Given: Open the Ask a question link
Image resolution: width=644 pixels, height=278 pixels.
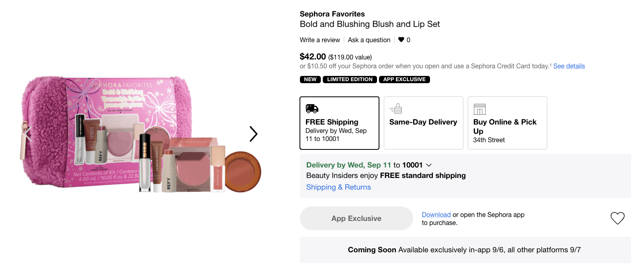Looking at the screenshot, I should click(x=369, y=40).
